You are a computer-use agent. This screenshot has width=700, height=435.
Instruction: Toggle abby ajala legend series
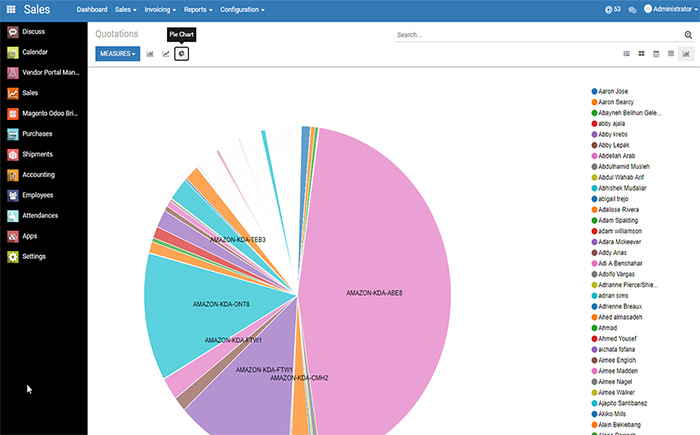pyautogui.click(x=608, y=124)
